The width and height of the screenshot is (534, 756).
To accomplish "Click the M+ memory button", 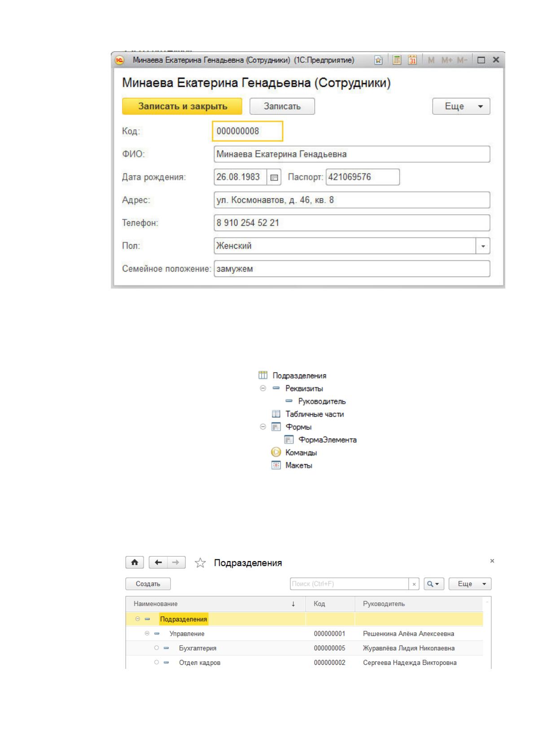I will (x=447, y=60).
